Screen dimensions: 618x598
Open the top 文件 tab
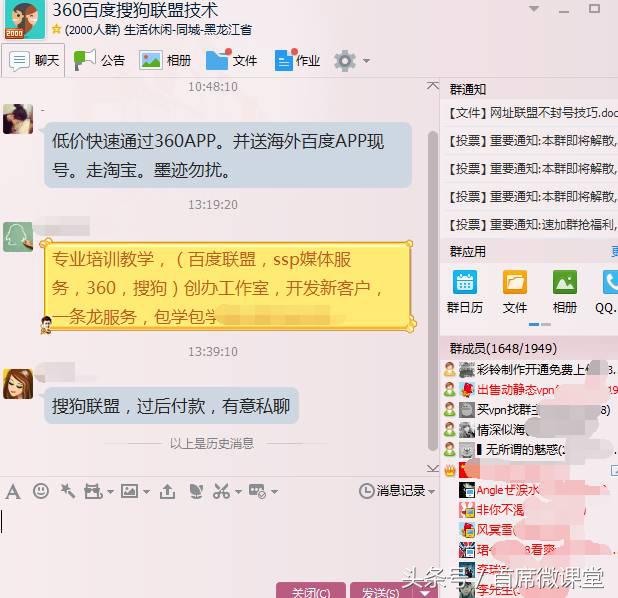tap(231, 60)
